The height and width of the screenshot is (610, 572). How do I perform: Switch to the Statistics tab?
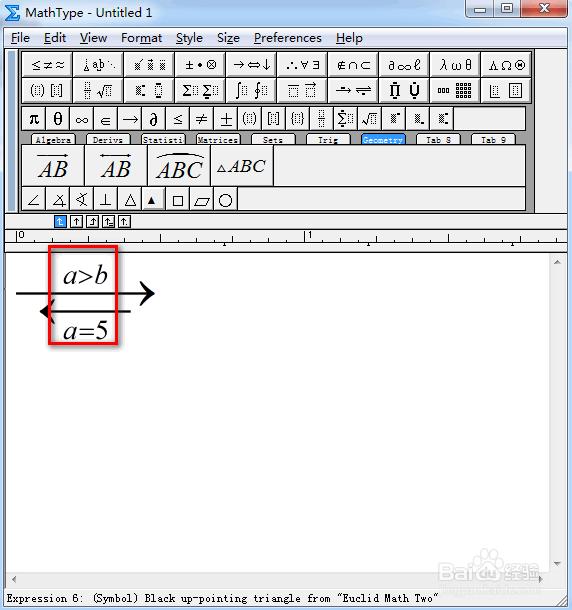pyautogui.click(x=163, y=140)
